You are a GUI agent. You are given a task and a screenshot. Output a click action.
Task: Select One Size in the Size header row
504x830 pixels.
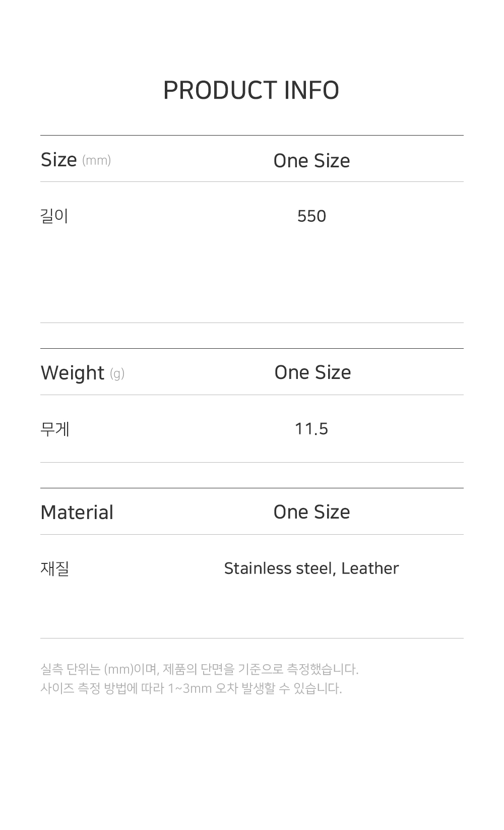[x=311, y=161]
